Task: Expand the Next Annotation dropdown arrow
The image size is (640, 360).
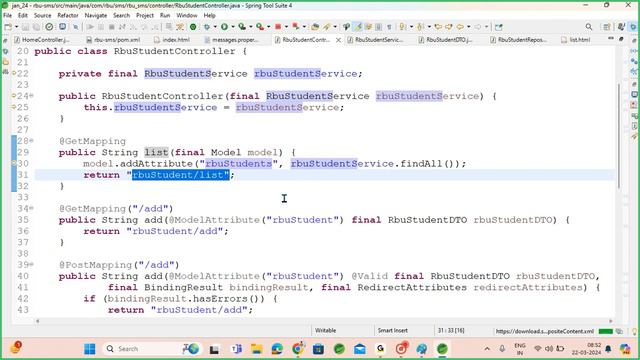Action: 411,27
